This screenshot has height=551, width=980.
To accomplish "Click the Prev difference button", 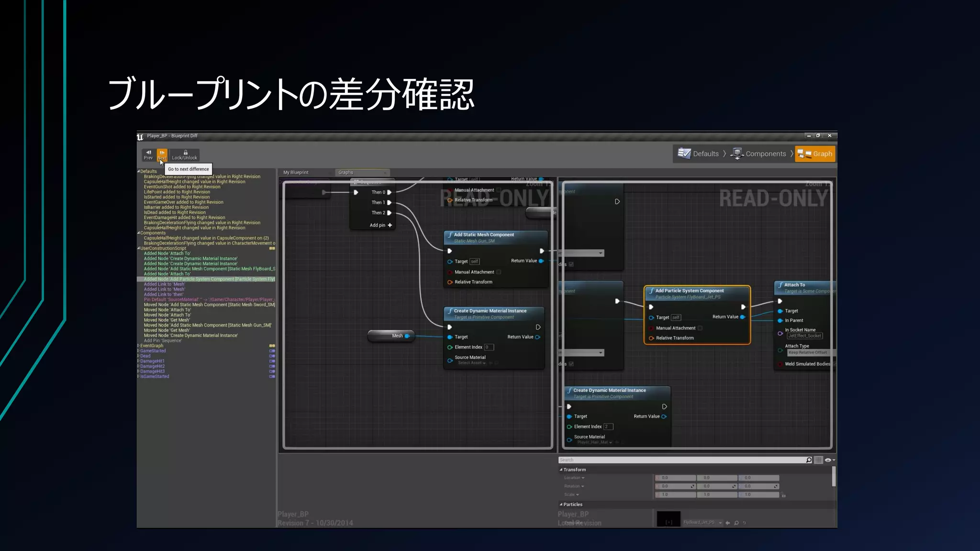I will click(148, 154).
